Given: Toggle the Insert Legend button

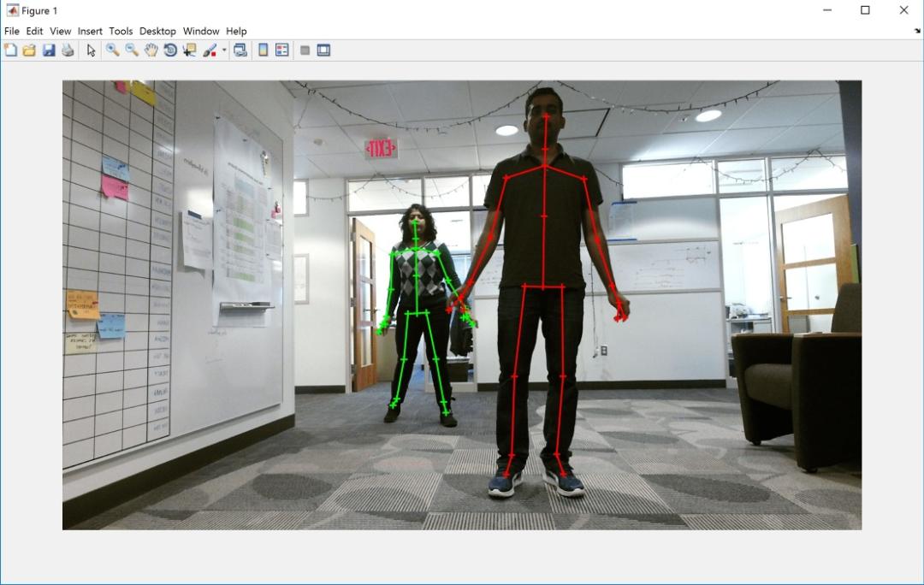Looking at the screenshot, I should [x=282, y=50].
